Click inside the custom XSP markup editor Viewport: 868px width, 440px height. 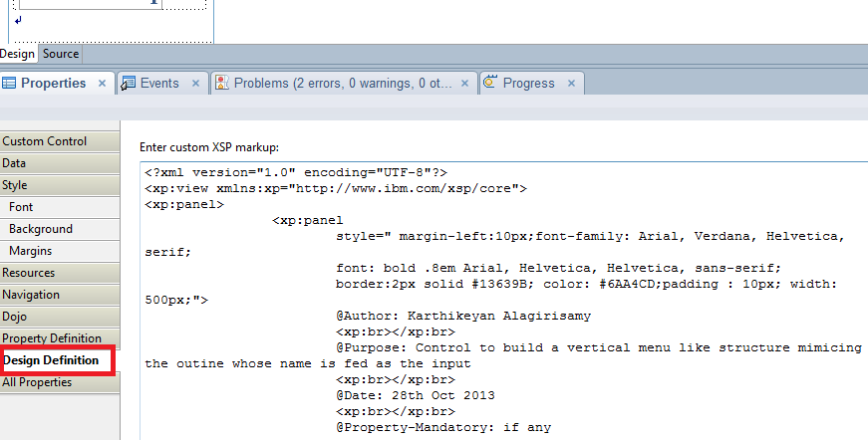[503, 302]
